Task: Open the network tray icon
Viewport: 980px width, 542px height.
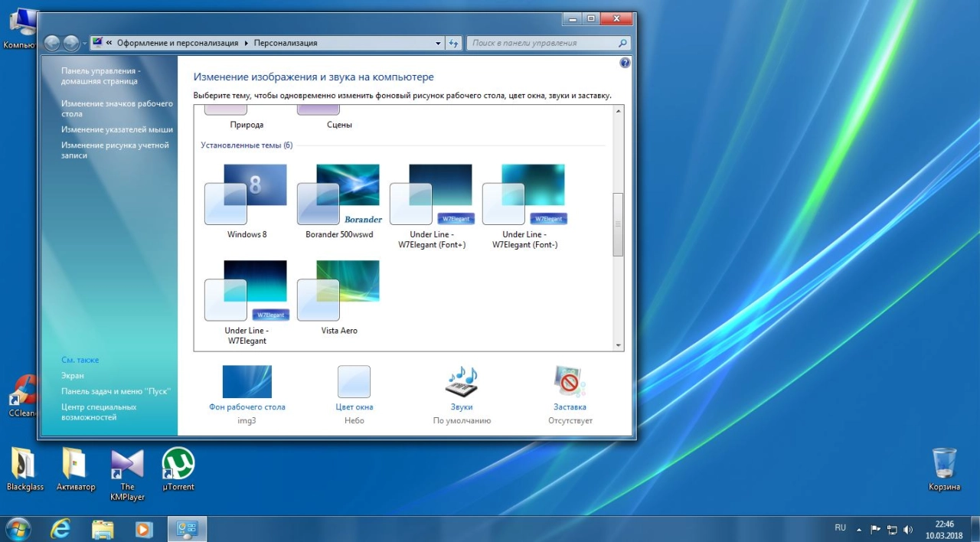Action: 892,529
